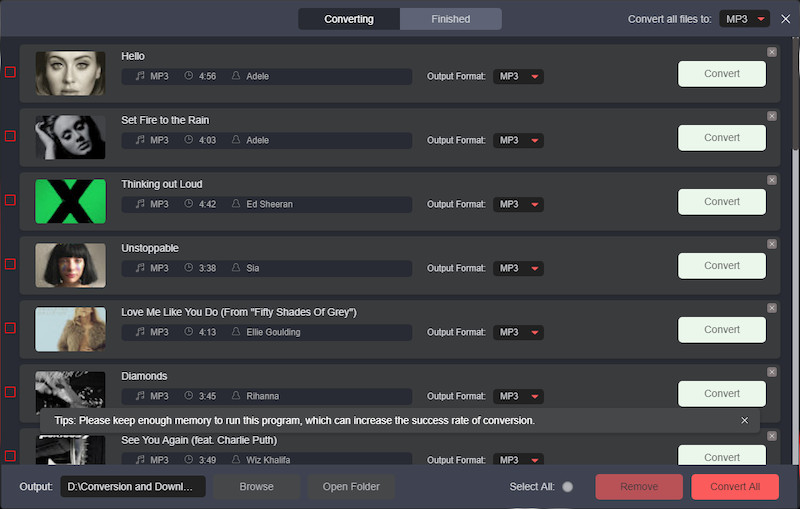The width and height of the screenshot is (800, 509).
Task: Convert the Love Me Like You Do track
Action: [x=722, y=330]
